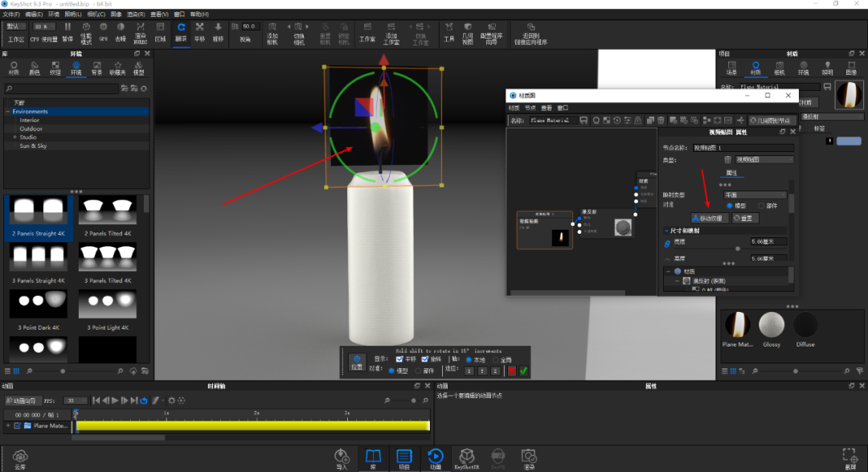
Task: Select Part (部件) radio in texture properties
Action: [761, 206]
